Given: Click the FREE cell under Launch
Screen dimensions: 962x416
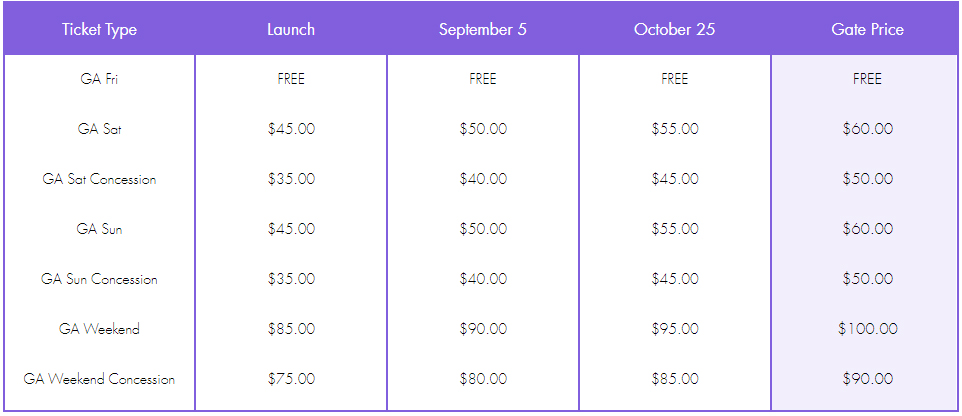Looking at the screenshot, I should tap(291, 79).
